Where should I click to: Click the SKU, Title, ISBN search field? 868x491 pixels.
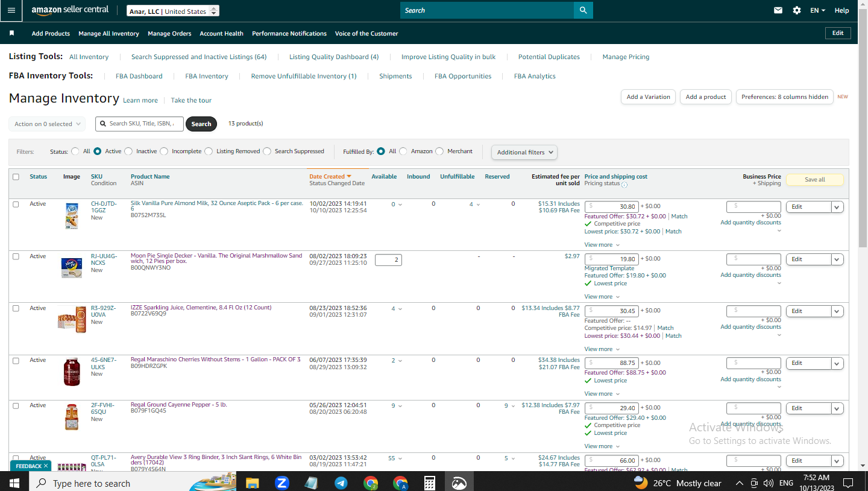coord(139,124)
